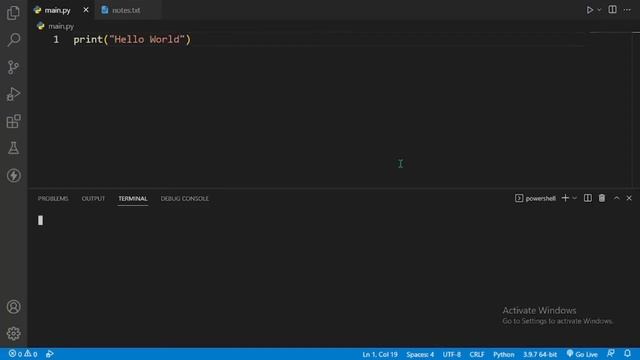Open errors and warnings count in status bar
Screen dimensions: 640x360
23,354
